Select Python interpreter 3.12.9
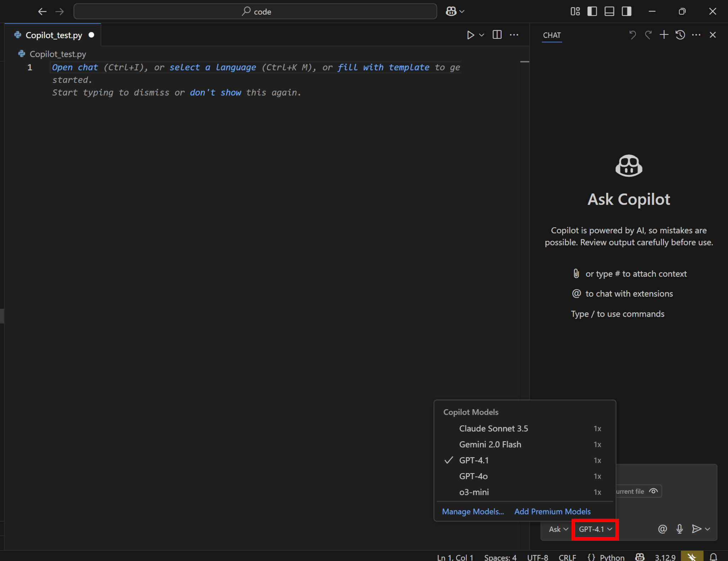728x561 pixels. (x=665, y=557)
